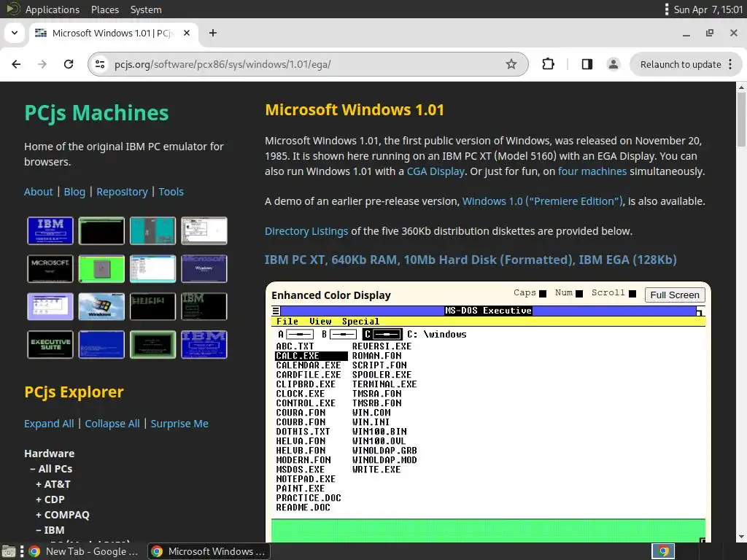Toggle the Num lock indicator
The image size is (747, 560).
point(579,294)
